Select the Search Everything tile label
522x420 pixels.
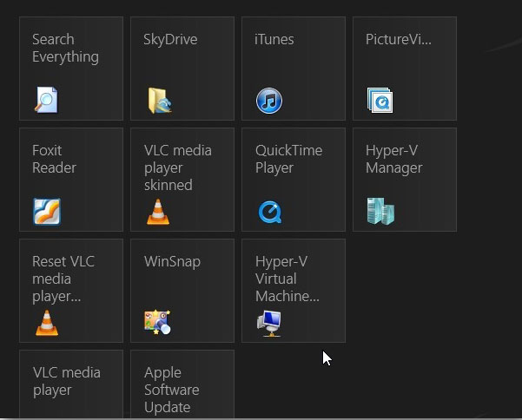66,48
